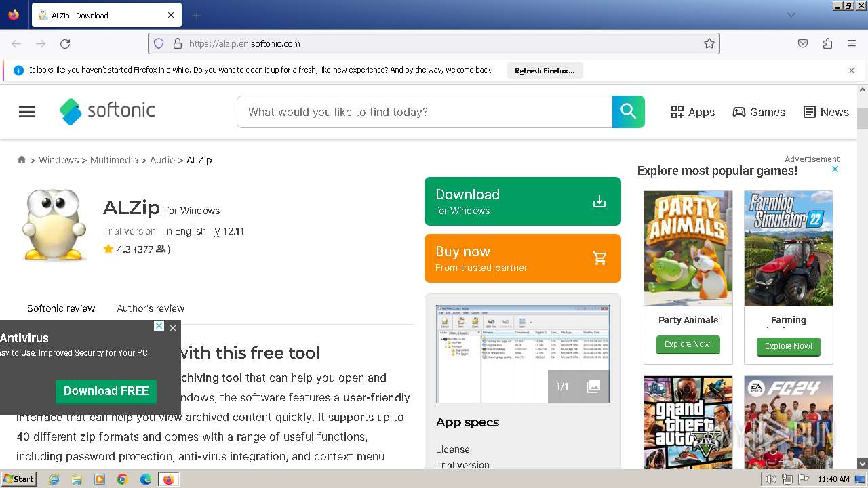
Task: Go back to previous page
Action: point(16,43)
